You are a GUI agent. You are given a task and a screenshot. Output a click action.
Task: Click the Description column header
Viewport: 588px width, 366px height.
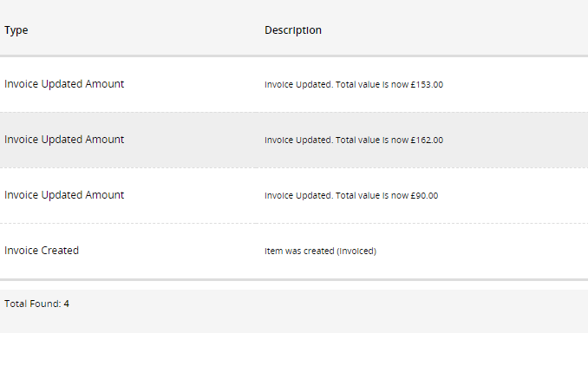click(x=293, y=30)
